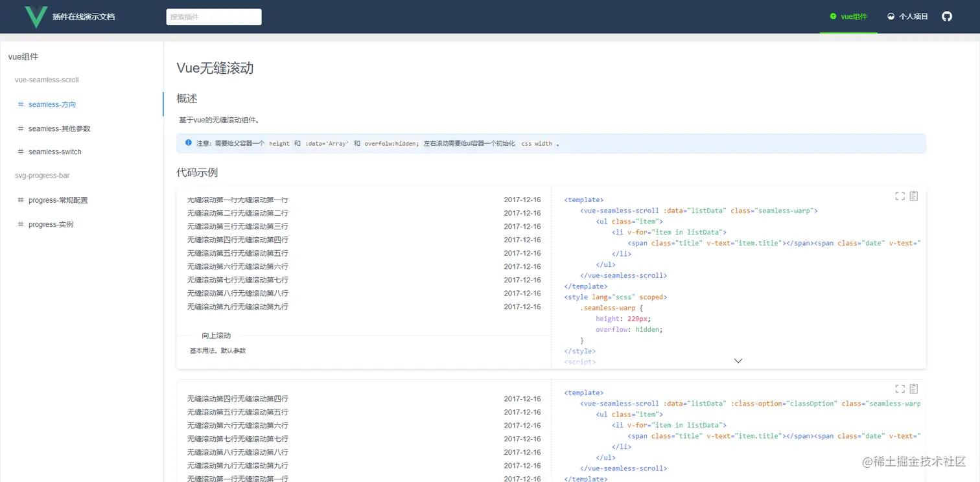This screenshot has height=482, width=980.
Task: Click the description 基本用法。默认参数
Action: 218,350
